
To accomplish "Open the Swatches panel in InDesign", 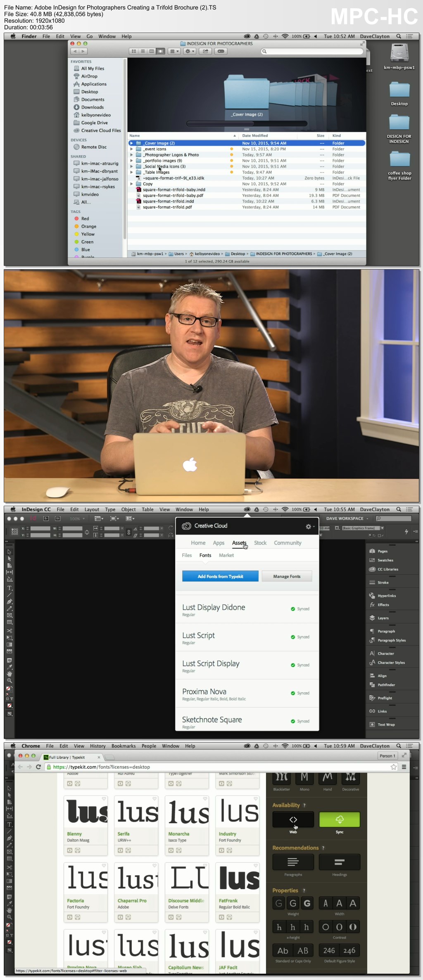I will [381, 560].
